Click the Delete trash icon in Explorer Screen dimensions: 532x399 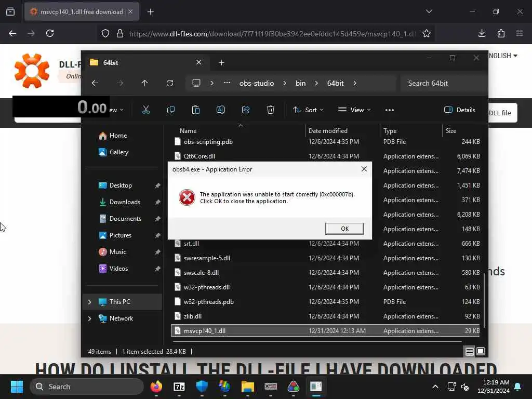coord(270,110)
